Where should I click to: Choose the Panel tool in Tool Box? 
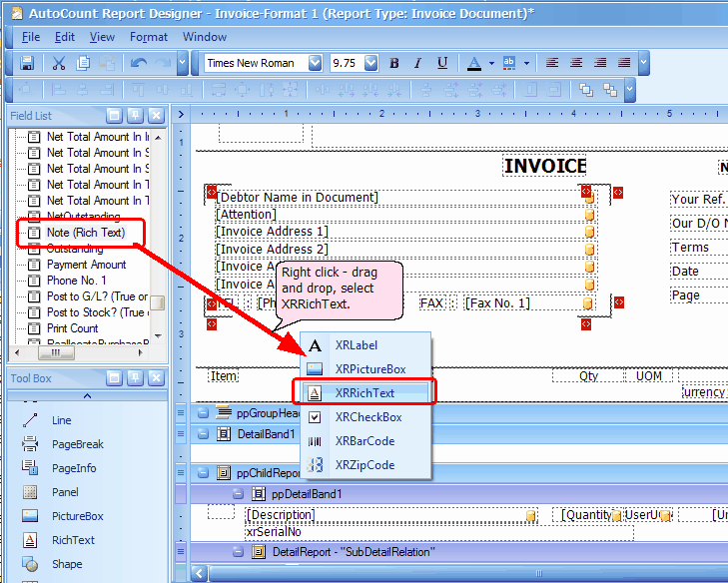[x=65, y=492]
